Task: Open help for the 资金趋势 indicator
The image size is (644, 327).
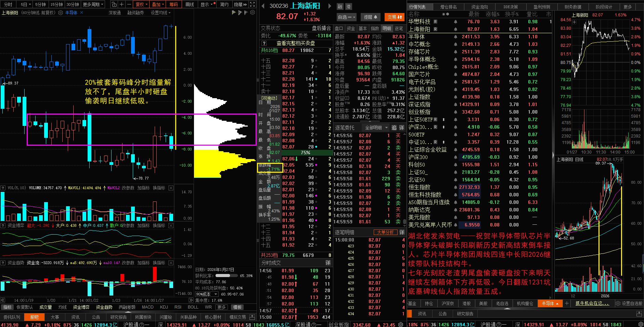Action: [x=3, y=263]
